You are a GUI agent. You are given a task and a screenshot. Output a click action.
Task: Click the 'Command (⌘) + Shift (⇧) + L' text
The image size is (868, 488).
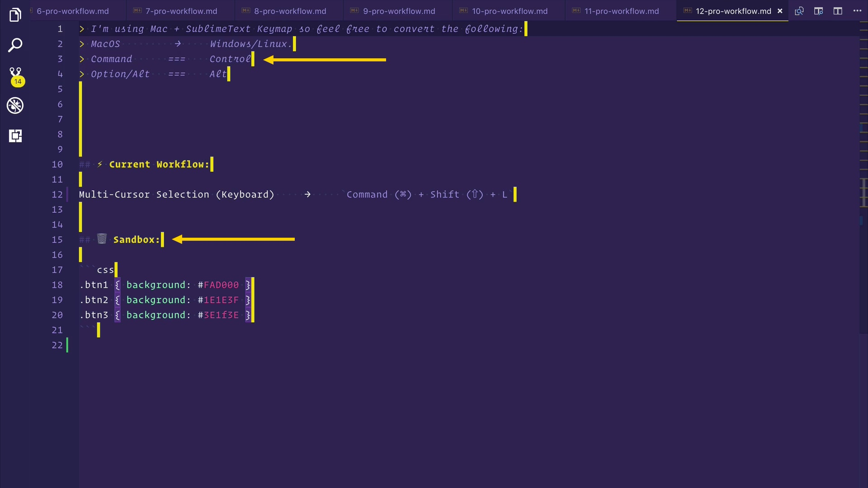pyautogui.click(x=427, y=195)
